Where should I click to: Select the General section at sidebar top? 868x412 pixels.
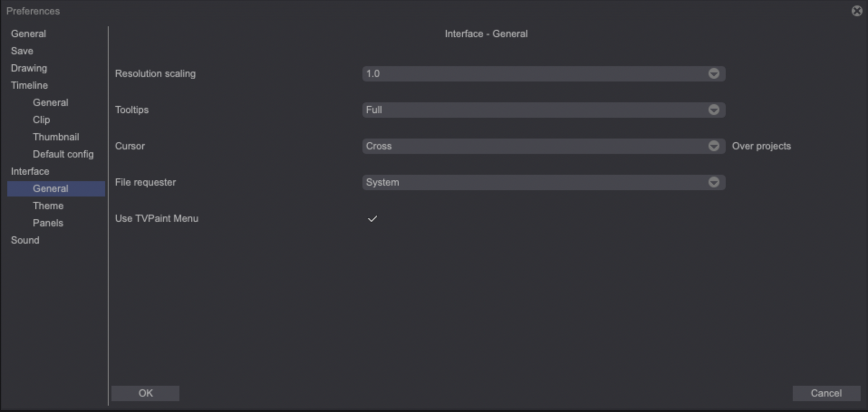tap(28, 34)
